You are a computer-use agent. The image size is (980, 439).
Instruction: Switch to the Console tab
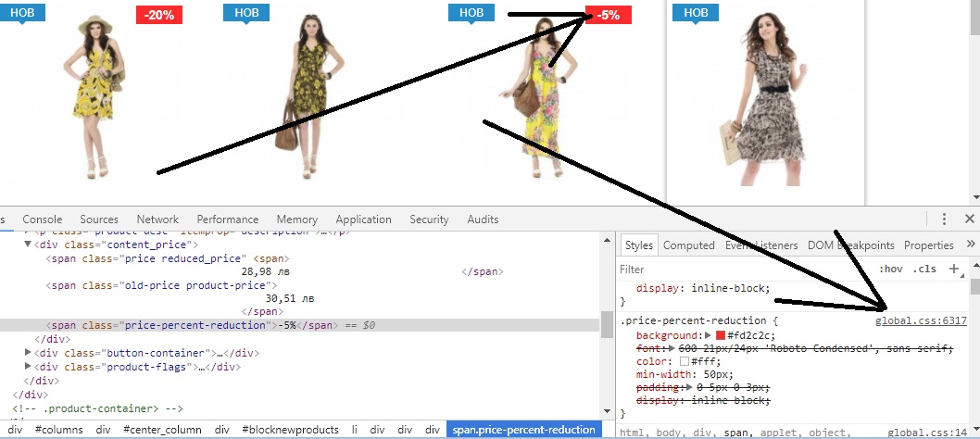point(43,219)
